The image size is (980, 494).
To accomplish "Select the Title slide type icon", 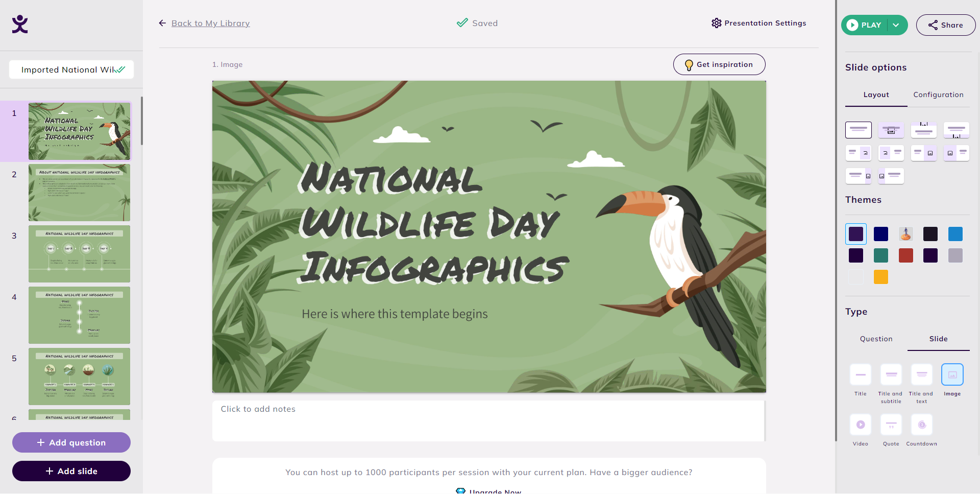I will pos(861,374).
